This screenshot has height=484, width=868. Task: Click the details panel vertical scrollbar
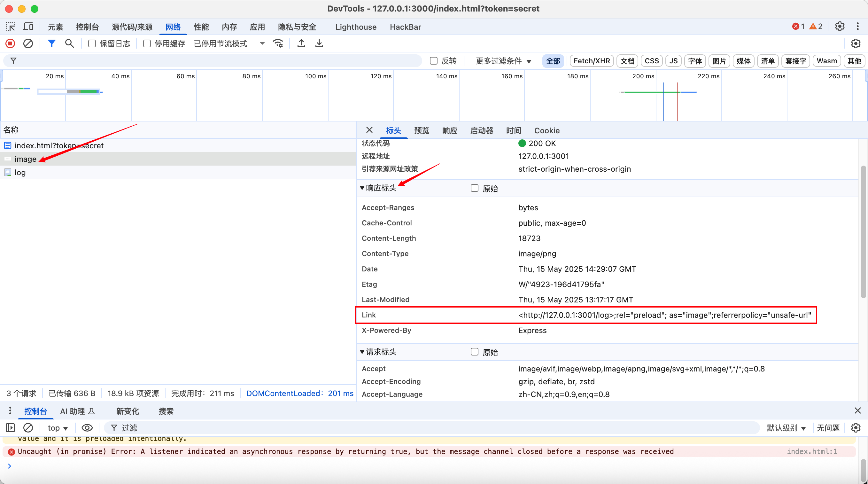[x=864, y=232]
